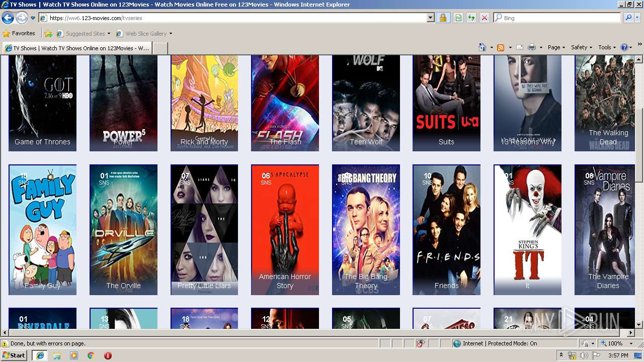Open the Page menu
644x362 pixels.
(x=556, y=47)
